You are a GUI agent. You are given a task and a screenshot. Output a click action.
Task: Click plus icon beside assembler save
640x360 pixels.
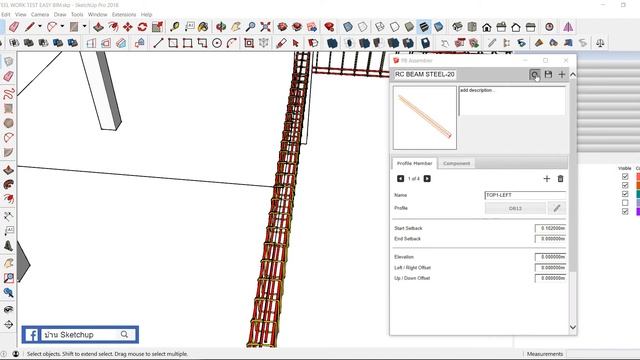click(x=562, y=74)
